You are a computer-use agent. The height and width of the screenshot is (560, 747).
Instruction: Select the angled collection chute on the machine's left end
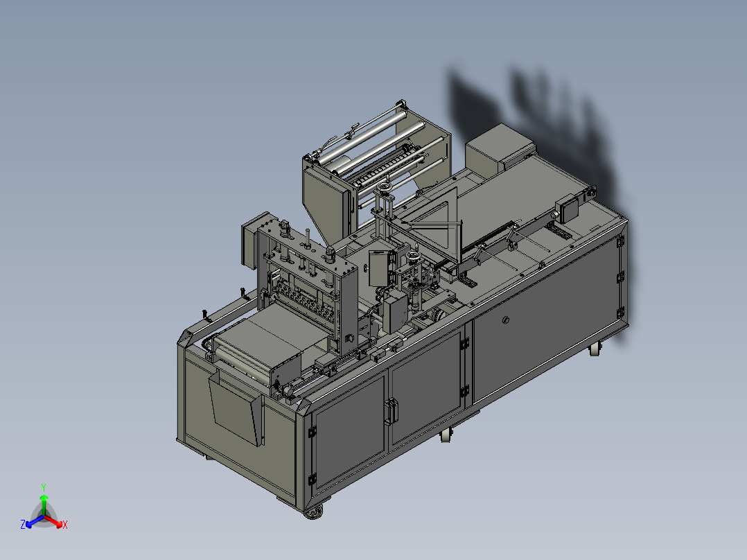[x=236, y=408]
